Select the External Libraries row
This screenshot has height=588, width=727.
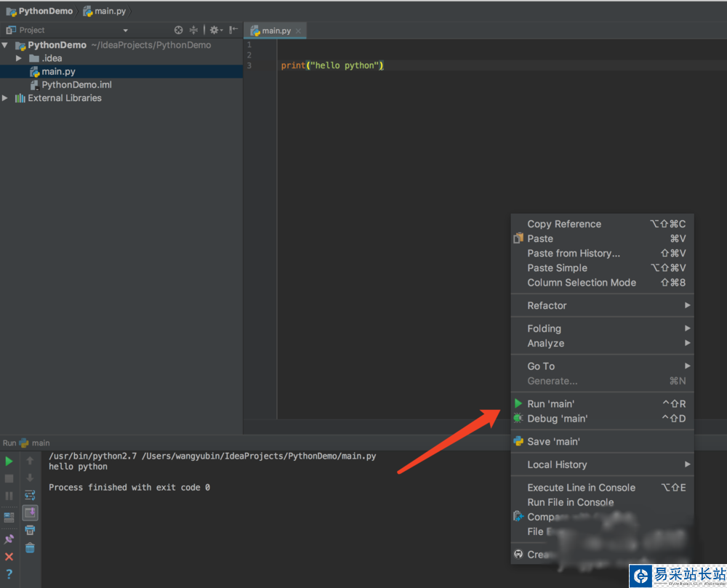point(121,98)
